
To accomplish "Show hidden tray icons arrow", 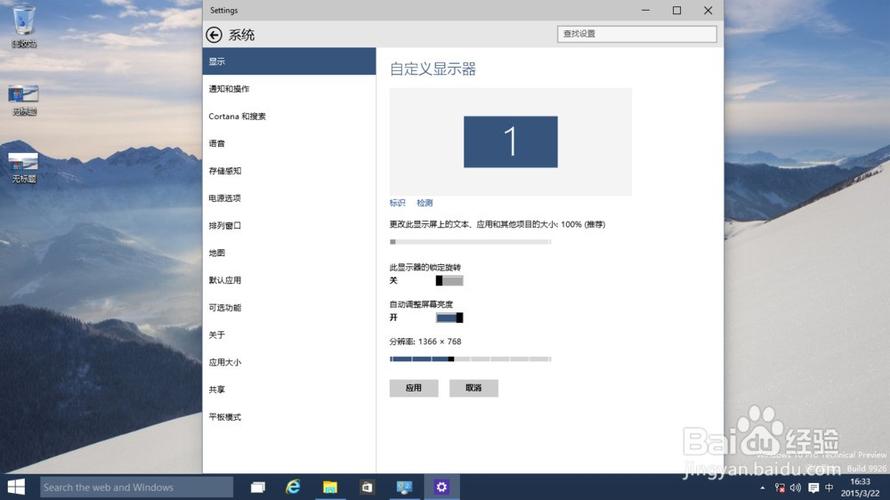I will (x=762, y=488).
